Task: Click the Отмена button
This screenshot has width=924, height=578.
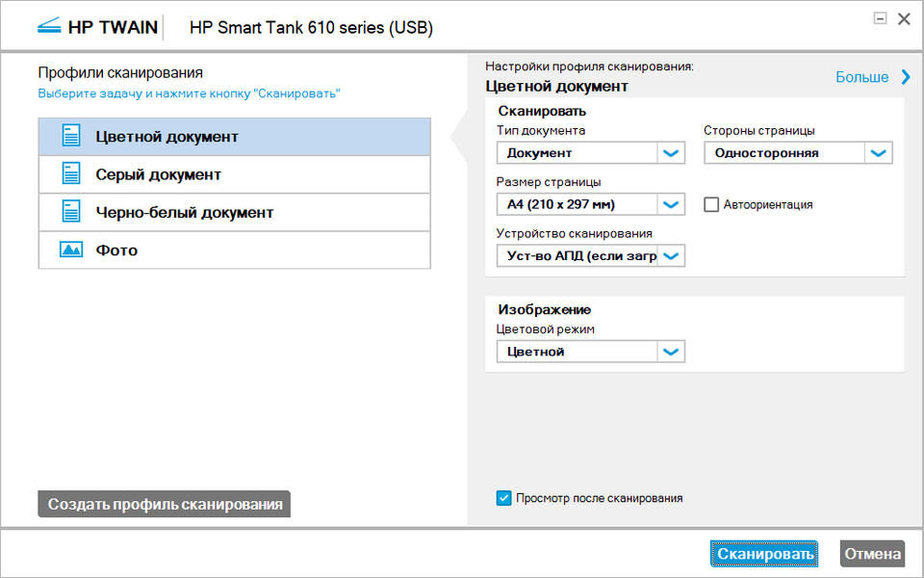Action: 873,554
